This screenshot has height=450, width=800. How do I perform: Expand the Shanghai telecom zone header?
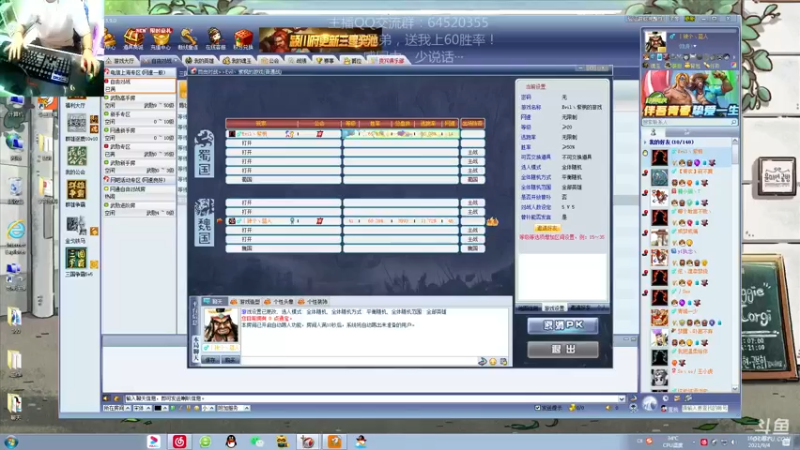140,72
